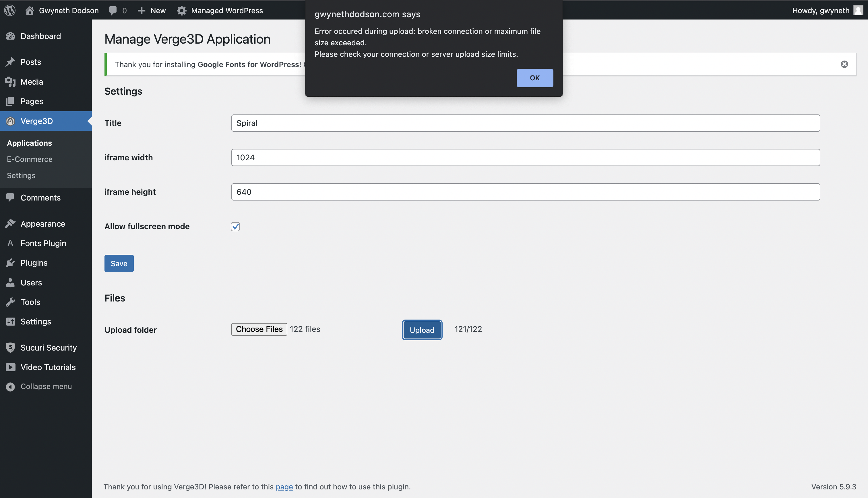The width and height of the screenshot is (868, 498).
Task: Click OK in the upload error dialog
Action: pyautogui.click(x=535, y=78)
